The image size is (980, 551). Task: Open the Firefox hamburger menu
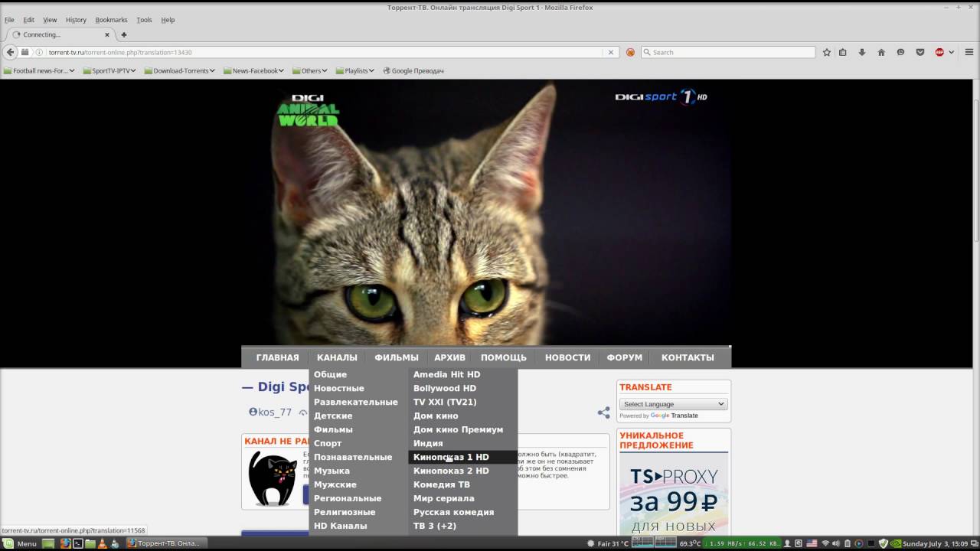(x=969, y=52)
